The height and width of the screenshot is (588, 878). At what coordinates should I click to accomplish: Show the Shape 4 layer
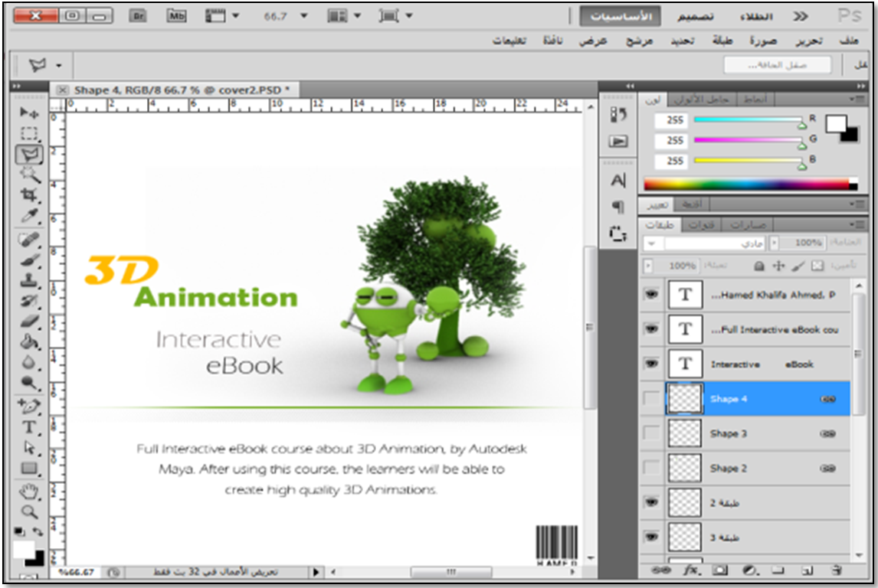click(x=651, y=399)
